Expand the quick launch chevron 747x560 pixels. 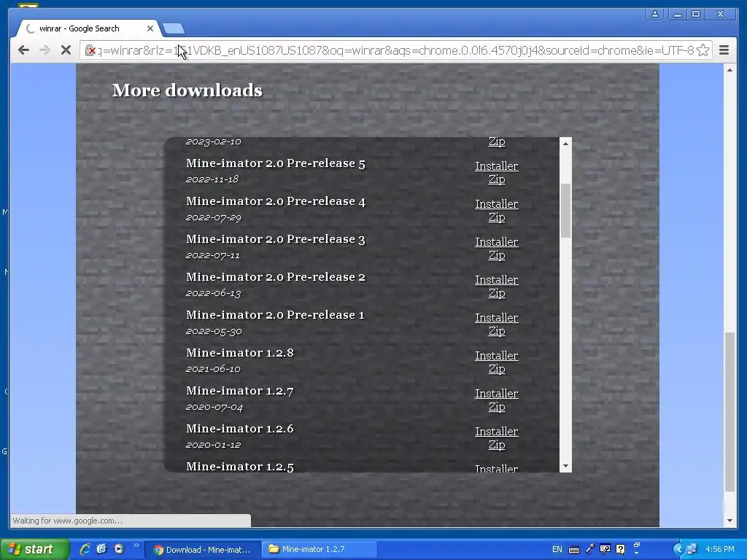[x=136, y=545]
